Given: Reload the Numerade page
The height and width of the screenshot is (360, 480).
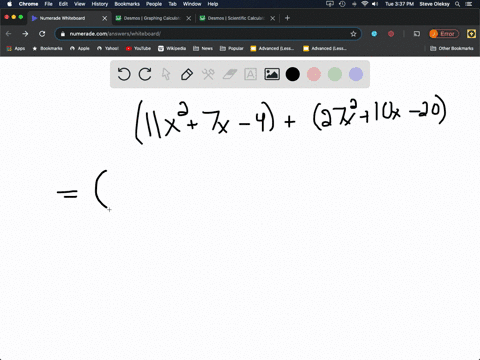Looking at the screenshot, I should tap(42, 34).
